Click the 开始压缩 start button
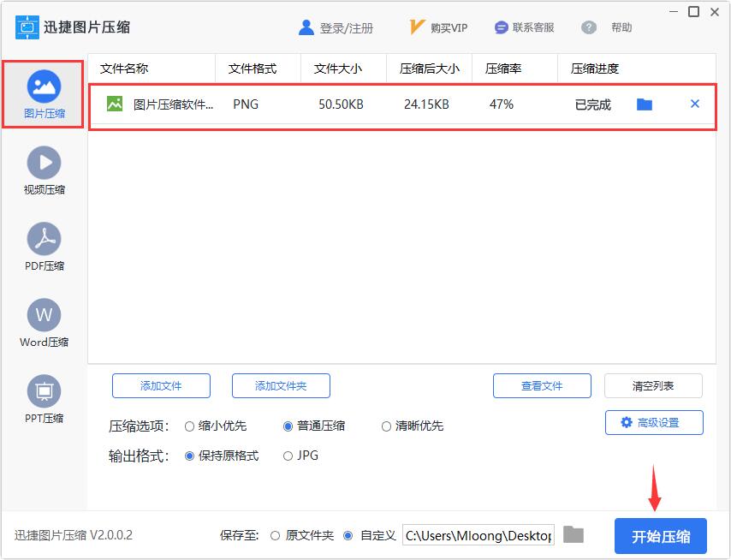 pos(661,536)
